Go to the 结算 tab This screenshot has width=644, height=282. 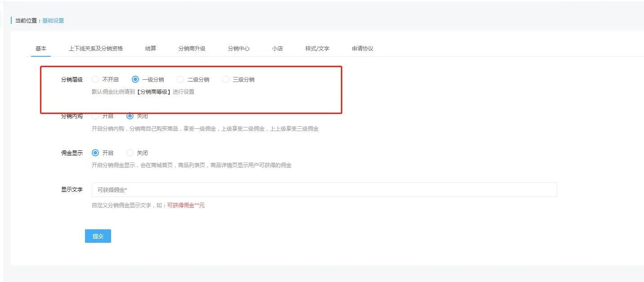(x=151, y=49)
